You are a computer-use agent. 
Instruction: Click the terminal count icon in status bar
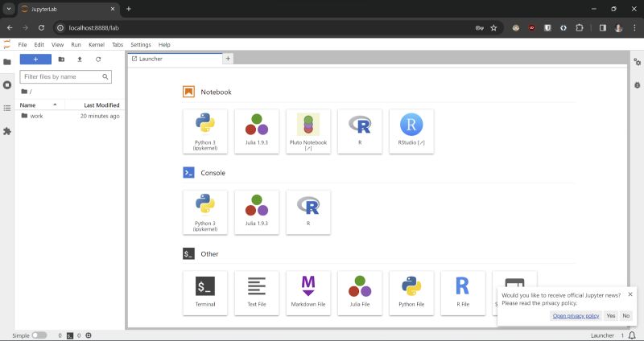point(70,335)
